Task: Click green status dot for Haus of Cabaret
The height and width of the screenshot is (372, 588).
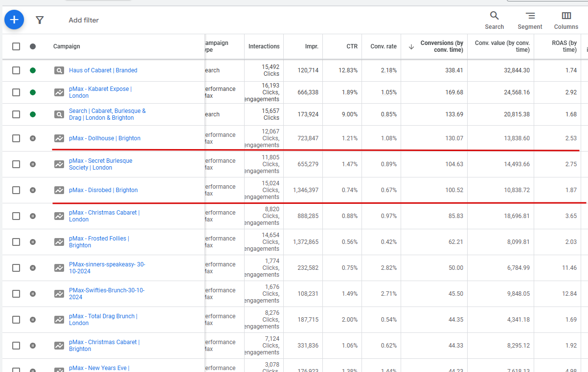Action: click(x=33, y=70)
